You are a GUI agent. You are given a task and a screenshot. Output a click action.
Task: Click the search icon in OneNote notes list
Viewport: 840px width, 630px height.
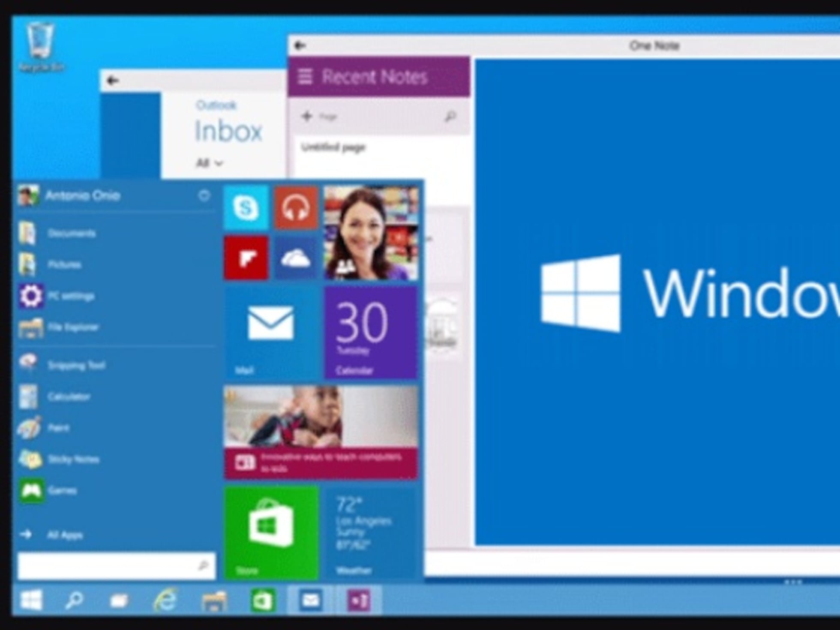tap(450, 116)
